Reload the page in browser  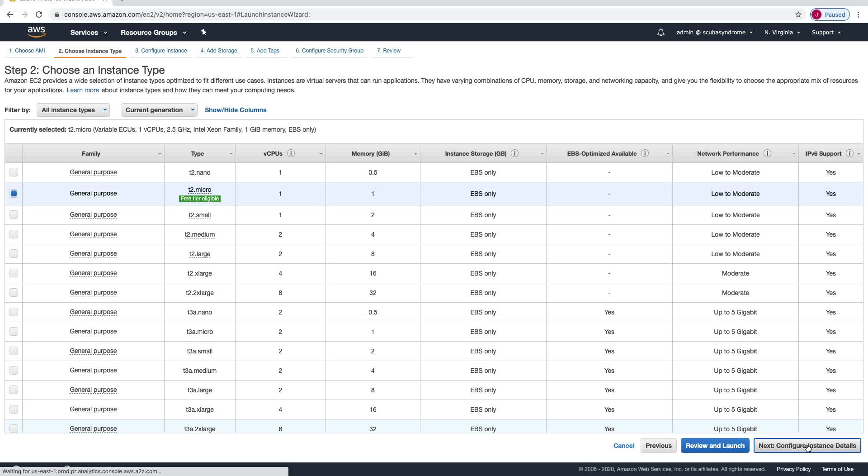pos(39,14)
